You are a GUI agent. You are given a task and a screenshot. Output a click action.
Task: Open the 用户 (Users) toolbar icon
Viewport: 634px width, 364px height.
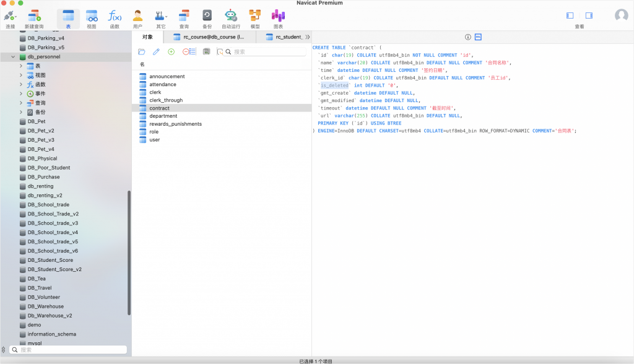click(137, 15)
